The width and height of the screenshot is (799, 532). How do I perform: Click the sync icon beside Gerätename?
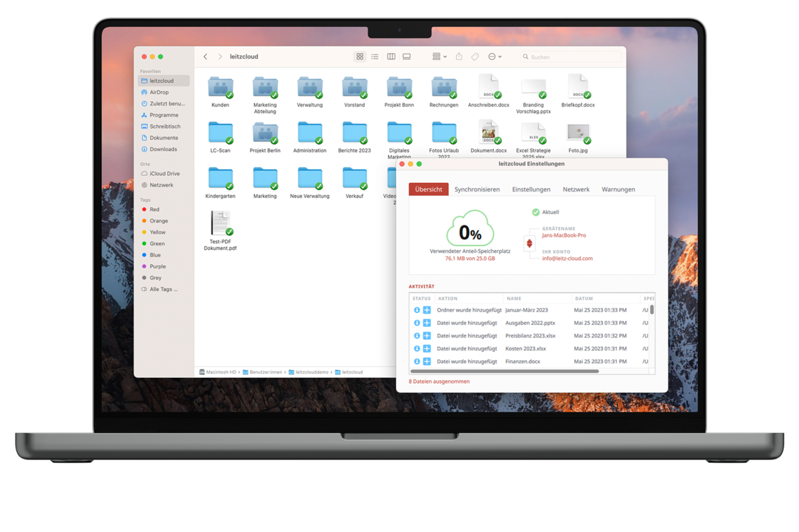tap(529, 244)
